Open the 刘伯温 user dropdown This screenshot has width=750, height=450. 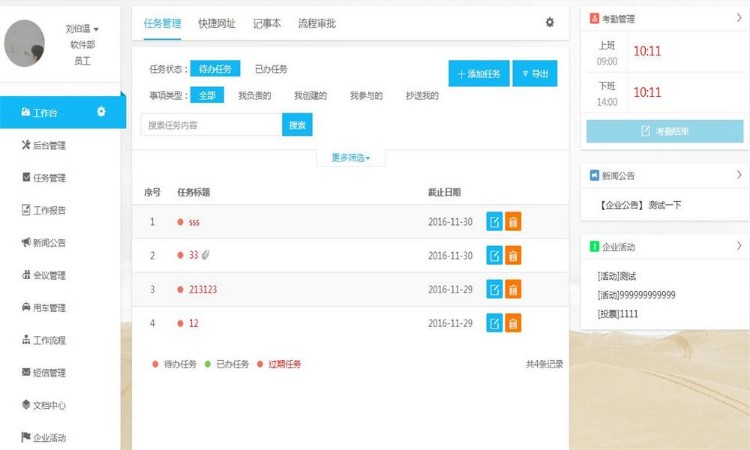82,29
